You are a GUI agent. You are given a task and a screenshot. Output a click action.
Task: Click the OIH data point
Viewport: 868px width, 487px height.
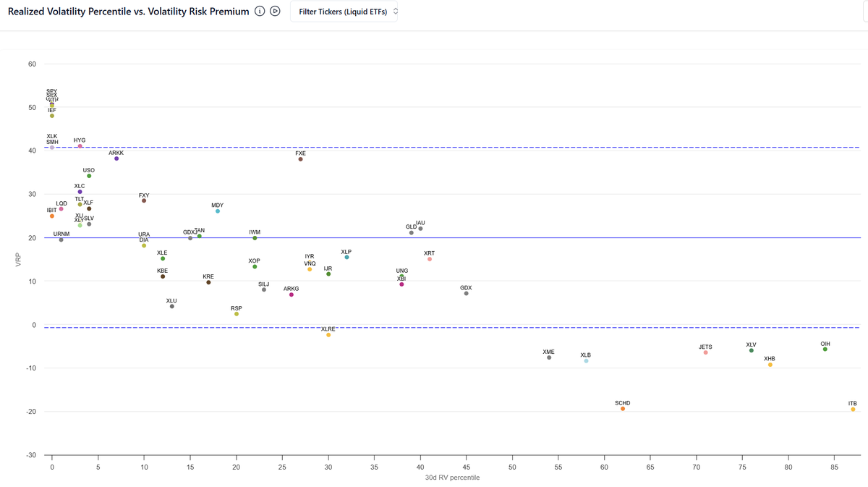(x=825, y=350)
